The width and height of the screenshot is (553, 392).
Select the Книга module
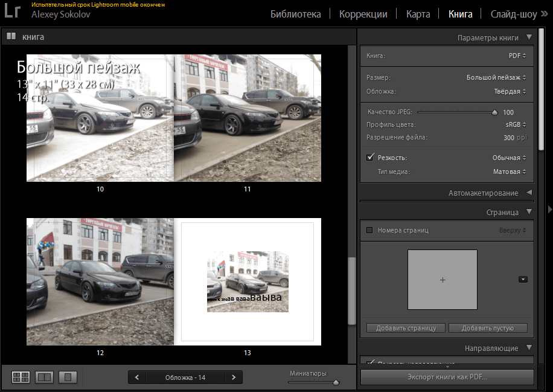pos(460,14)
